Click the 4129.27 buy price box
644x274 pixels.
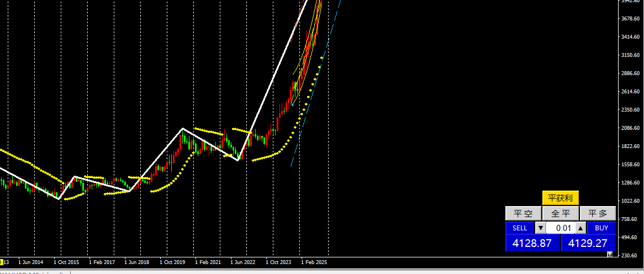click(588, 243)
